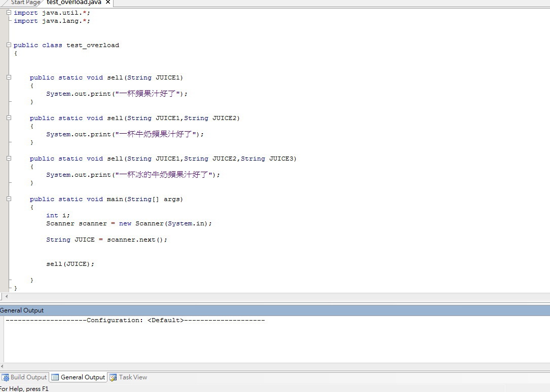Click the 'For Help, press F1' status text
Image resolution: width=550 pixels, height=392 pixels.
(24, 388)
